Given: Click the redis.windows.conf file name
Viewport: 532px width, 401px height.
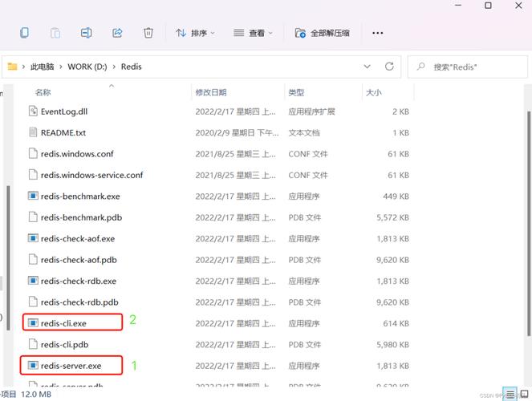Looking at the screenshot, I should (x=77, y=154).
